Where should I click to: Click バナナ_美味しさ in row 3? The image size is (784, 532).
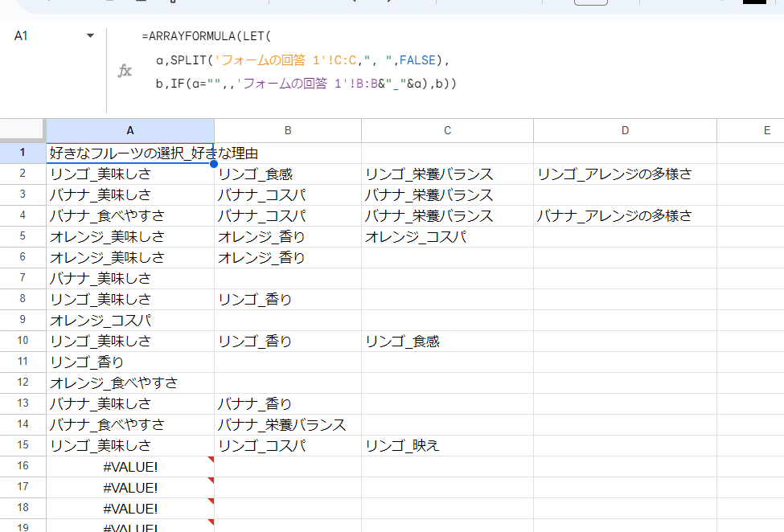click(130, 194)
